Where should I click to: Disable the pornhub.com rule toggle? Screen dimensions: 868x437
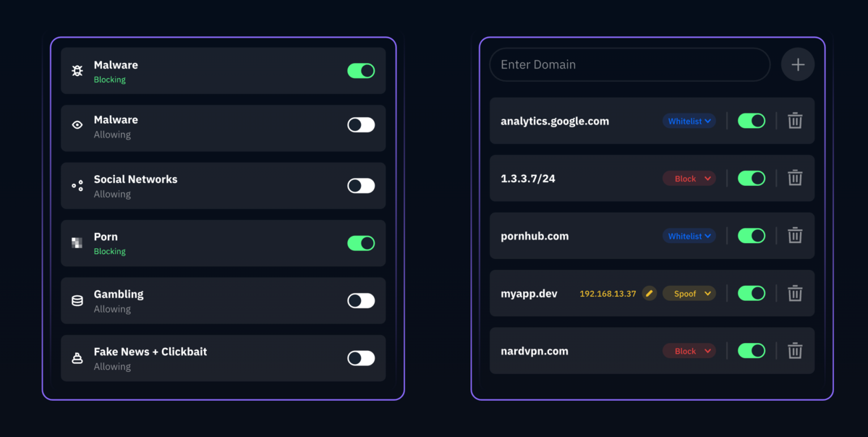752,235
